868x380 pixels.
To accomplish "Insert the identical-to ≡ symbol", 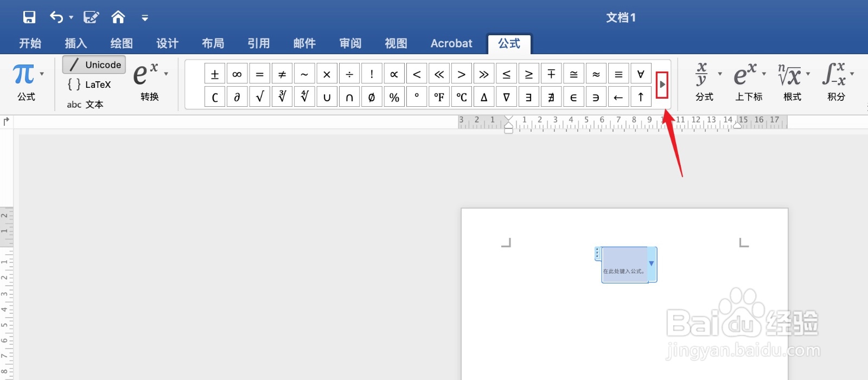I will pyautogui.click(x=618, y=74).
